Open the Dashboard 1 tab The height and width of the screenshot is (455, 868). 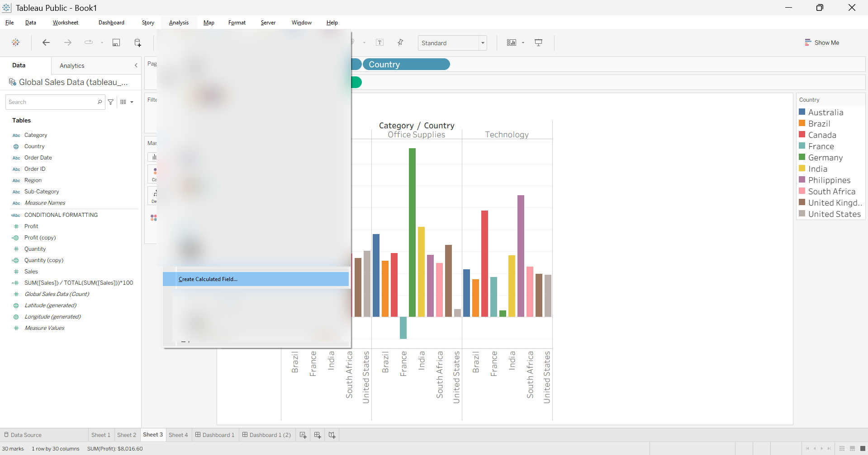(x=215, y=435)
